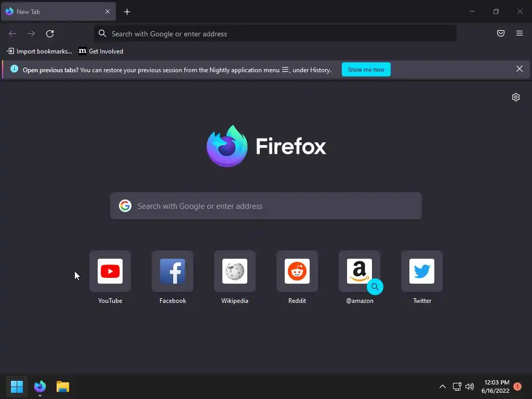Focus the address bar search field
Viewport: 532px width, 399px height.
[275, 34]
